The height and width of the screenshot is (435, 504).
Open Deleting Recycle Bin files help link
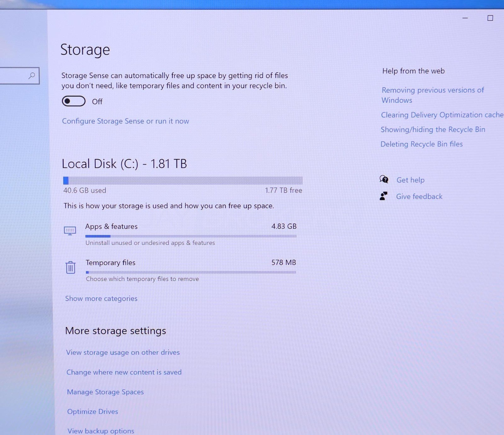[x=421, y=144]
